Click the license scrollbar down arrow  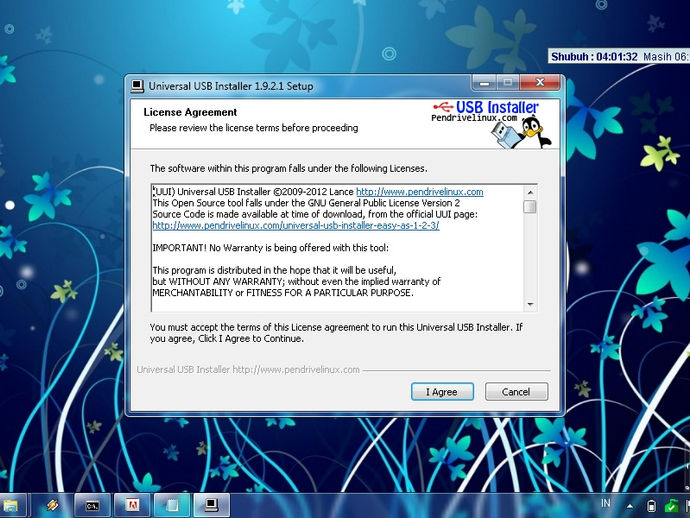click(530, 305)
